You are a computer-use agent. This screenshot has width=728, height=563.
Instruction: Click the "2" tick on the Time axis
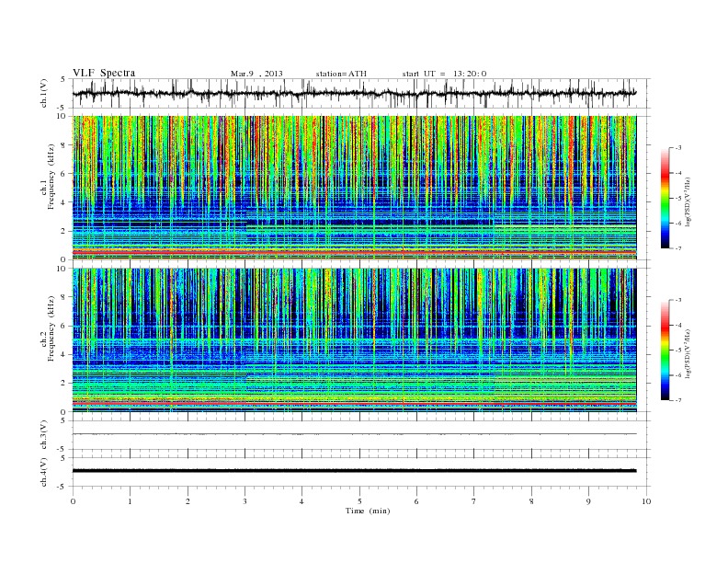188,501
